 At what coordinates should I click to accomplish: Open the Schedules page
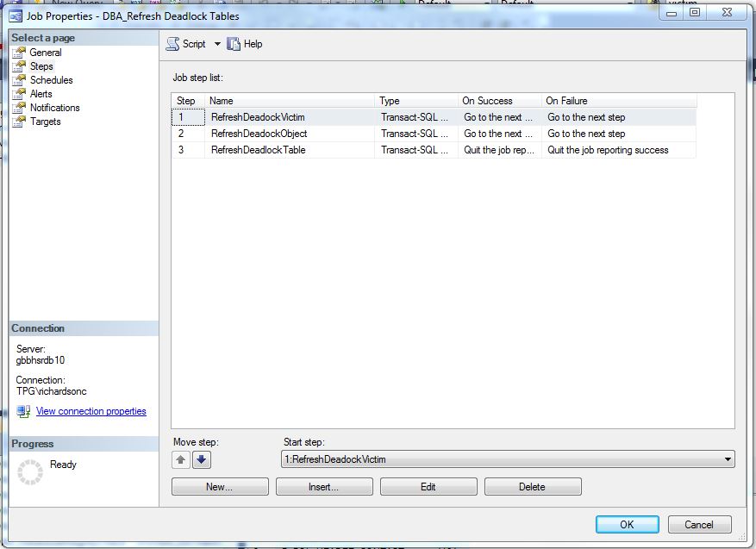[51, 80]
